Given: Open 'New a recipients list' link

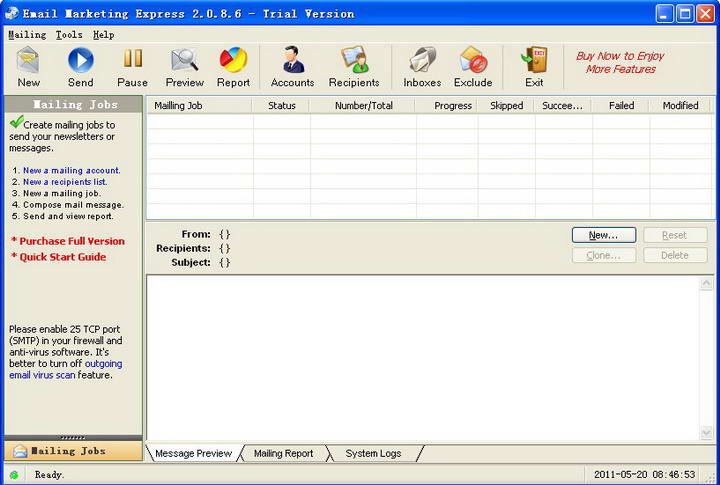Looking at the screenshot, I should coord(65,182).
